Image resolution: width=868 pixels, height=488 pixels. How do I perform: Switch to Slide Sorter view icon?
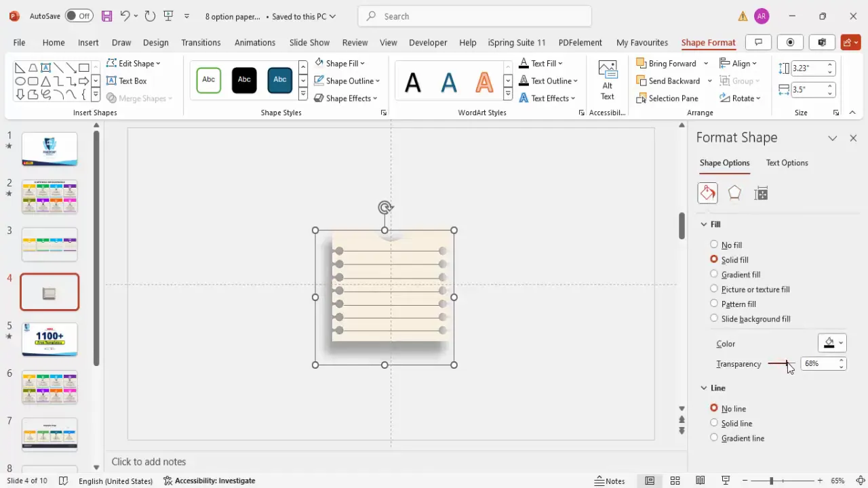pyautogui.click(x=675, y=481)
